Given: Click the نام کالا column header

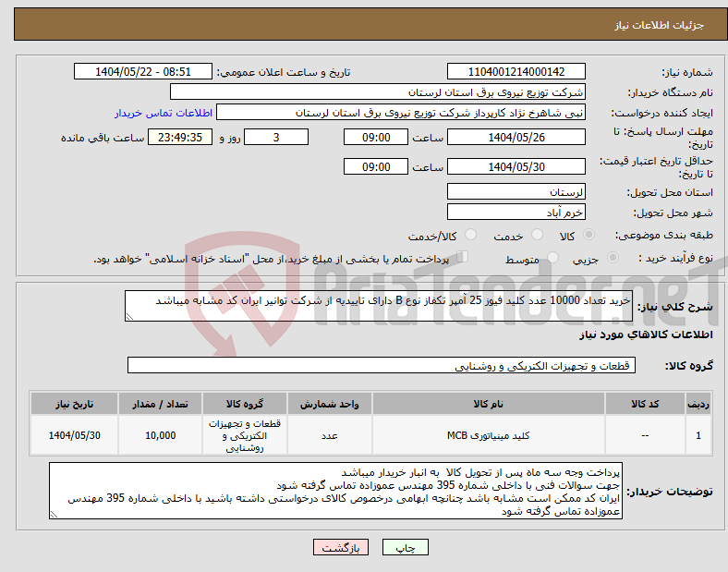Looking at the screenshot, I should click(x=488, y=404).
